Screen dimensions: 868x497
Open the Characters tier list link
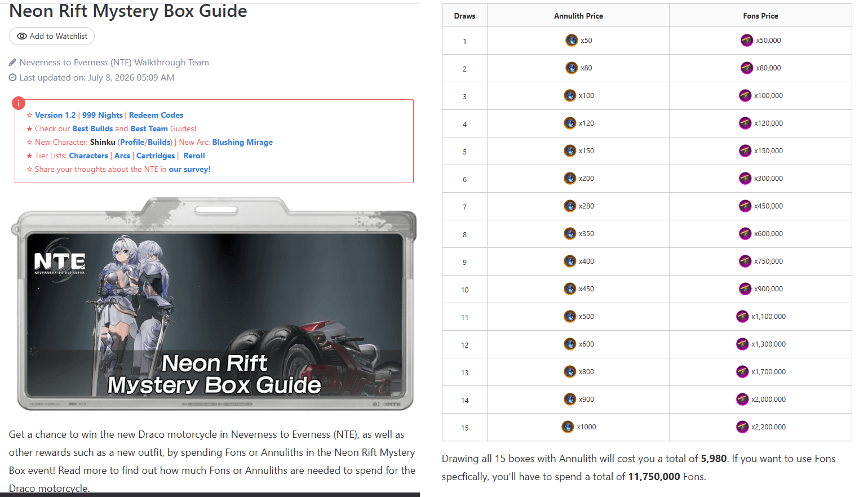pos(88,156)
